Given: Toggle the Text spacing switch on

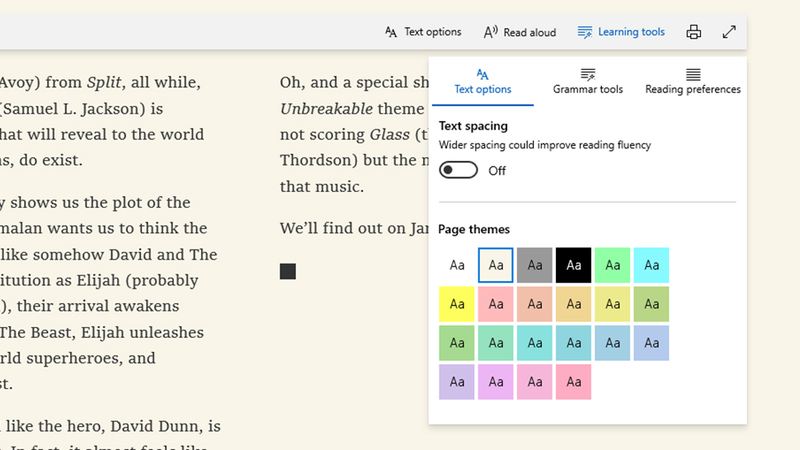Looking at the screenshot, I should point(458,170).
